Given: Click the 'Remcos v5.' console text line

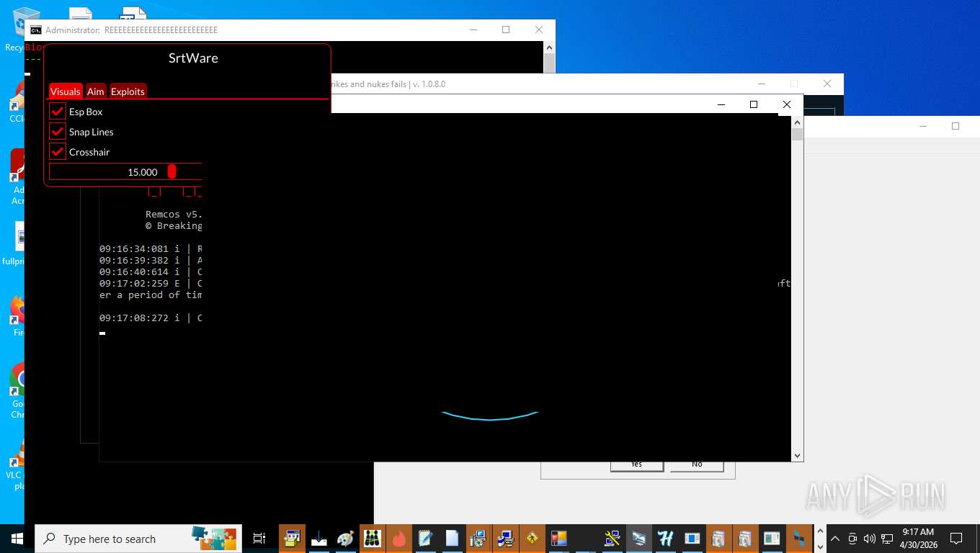Looking at the screenshot, I should [174, 214].
